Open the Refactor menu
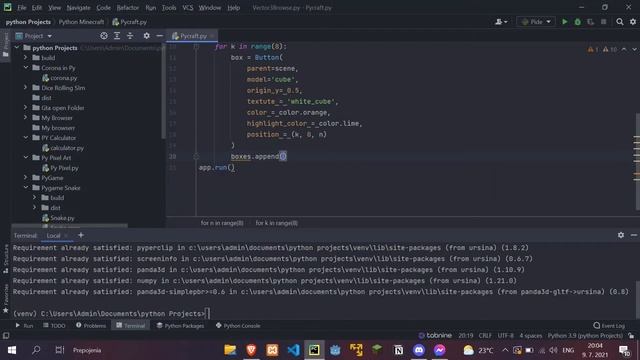The width and height of the screenshot is (640, 360). pos(128,8)
